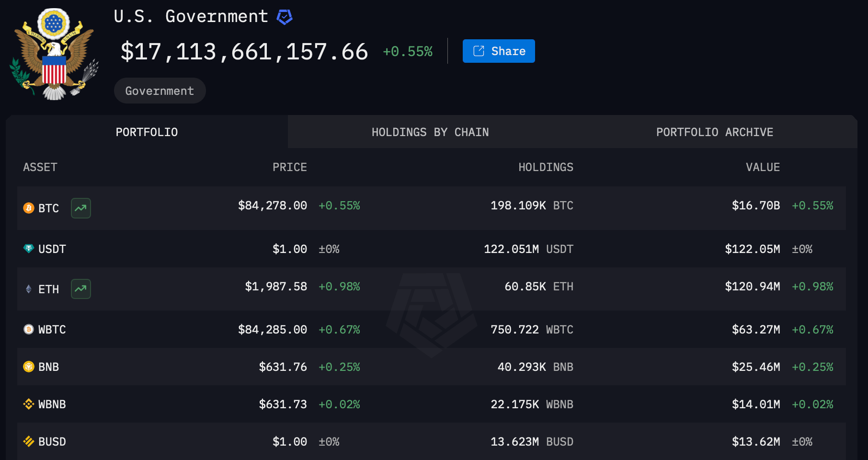Open the PORTFOLIO ARCHIVE tab
Image resolution: width=868 pixels, height=460 pixels.
tap(715, 132)
